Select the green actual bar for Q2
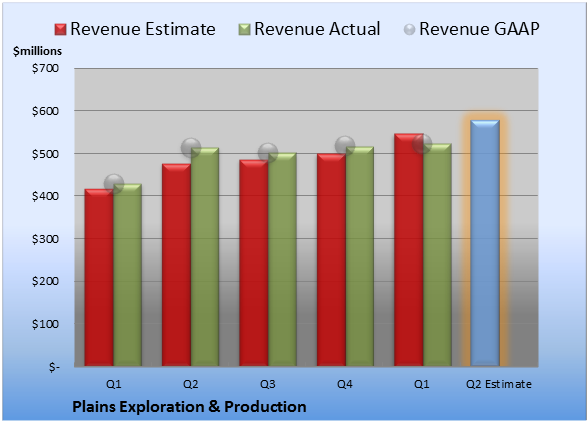This screenshot has height=422, width=588. 205,257
